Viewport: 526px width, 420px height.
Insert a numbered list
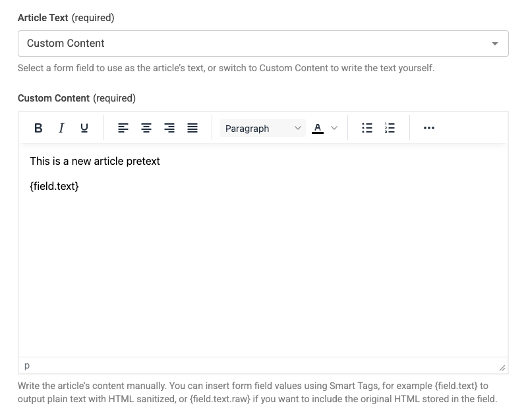point(390,128)
